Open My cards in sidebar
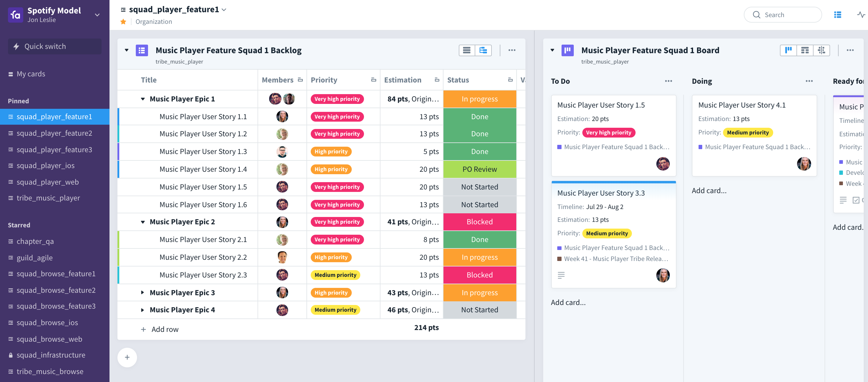This screenshot has height=382, width=868. [x=31, y=74]
